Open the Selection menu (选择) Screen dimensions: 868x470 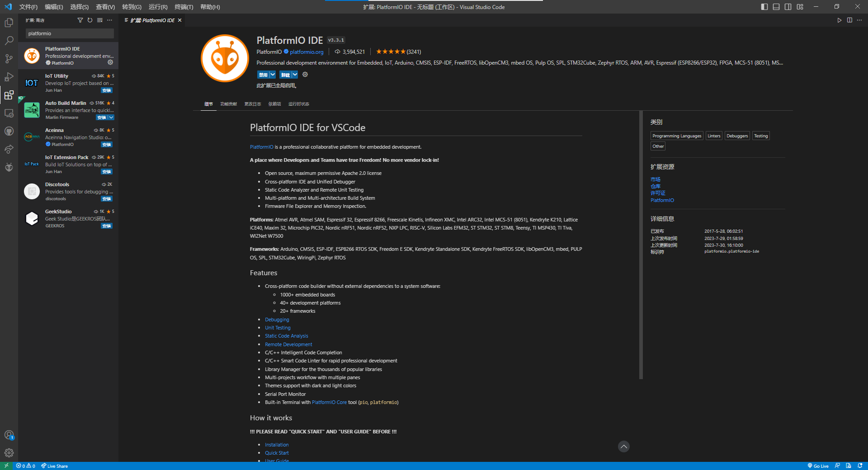80,7
